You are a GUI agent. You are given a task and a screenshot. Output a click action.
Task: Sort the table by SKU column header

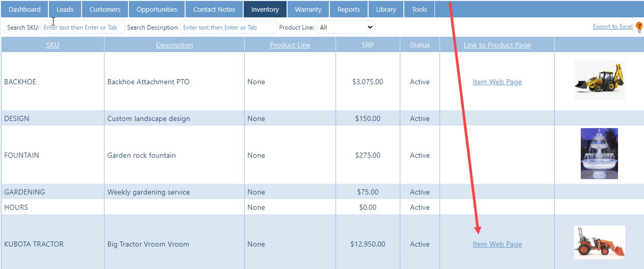tap(53, 45)
